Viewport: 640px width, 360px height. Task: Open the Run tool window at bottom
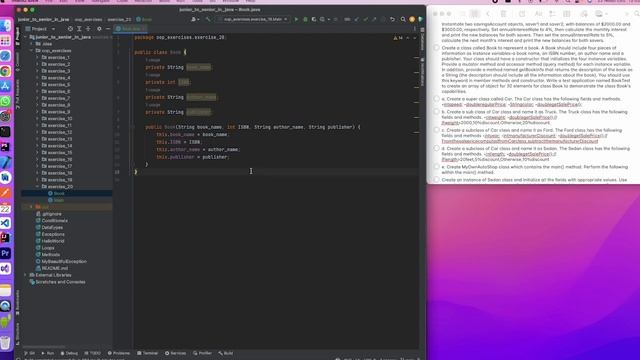48,353
